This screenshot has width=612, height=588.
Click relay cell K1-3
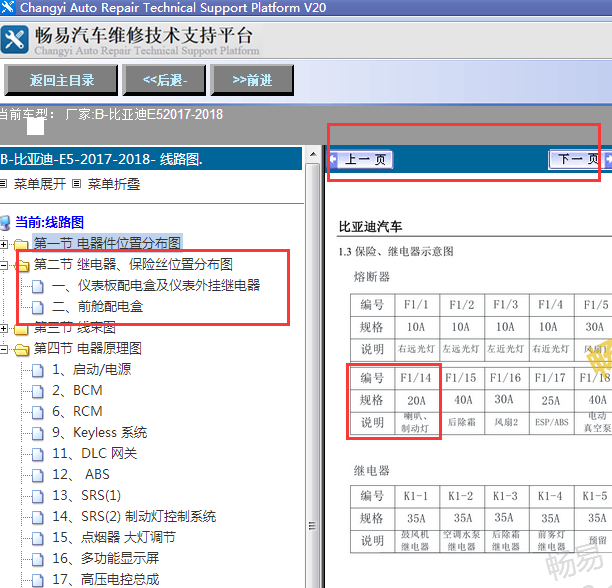[506, 496]
